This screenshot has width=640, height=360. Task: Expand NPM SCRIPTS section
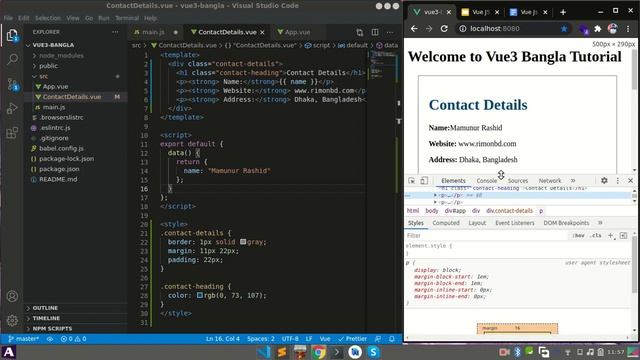point(52,328)
